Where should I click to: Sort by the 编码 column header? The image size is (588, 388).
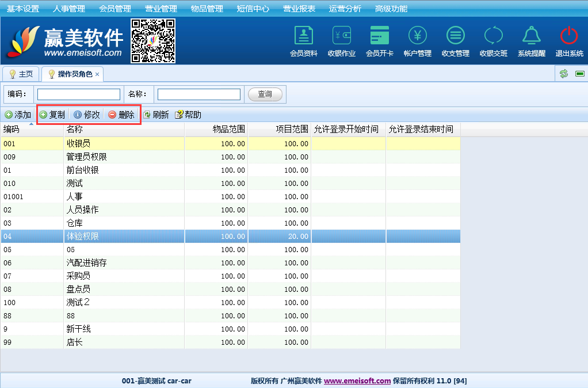32,130
